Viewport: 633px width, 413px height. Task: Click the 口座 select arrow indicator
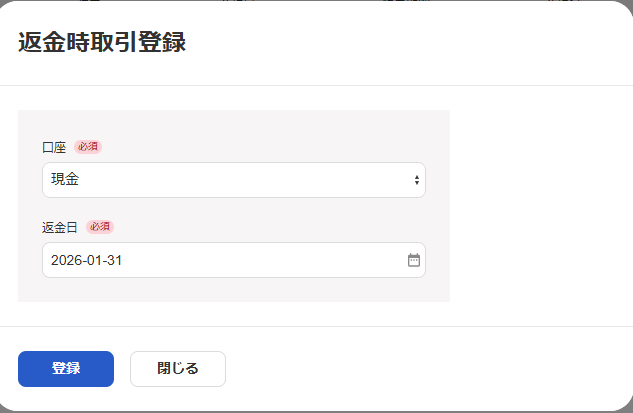click(x=416, y=180)
